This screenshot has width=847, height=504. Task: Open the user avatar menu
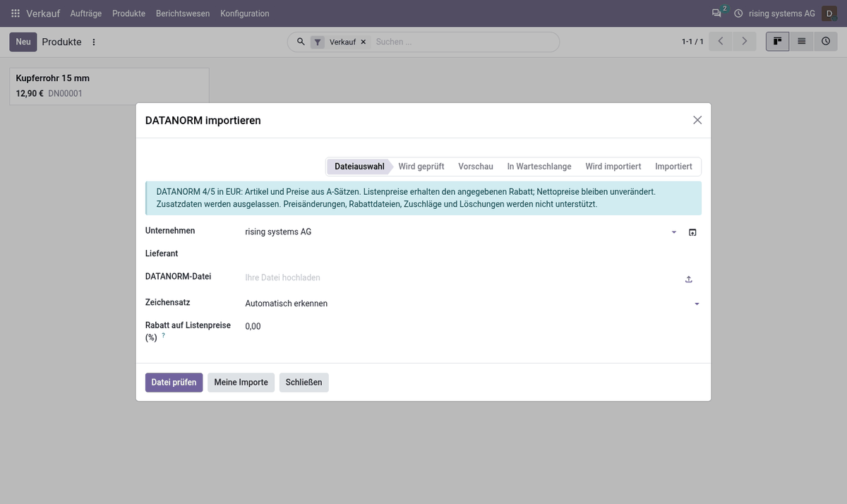829,13
